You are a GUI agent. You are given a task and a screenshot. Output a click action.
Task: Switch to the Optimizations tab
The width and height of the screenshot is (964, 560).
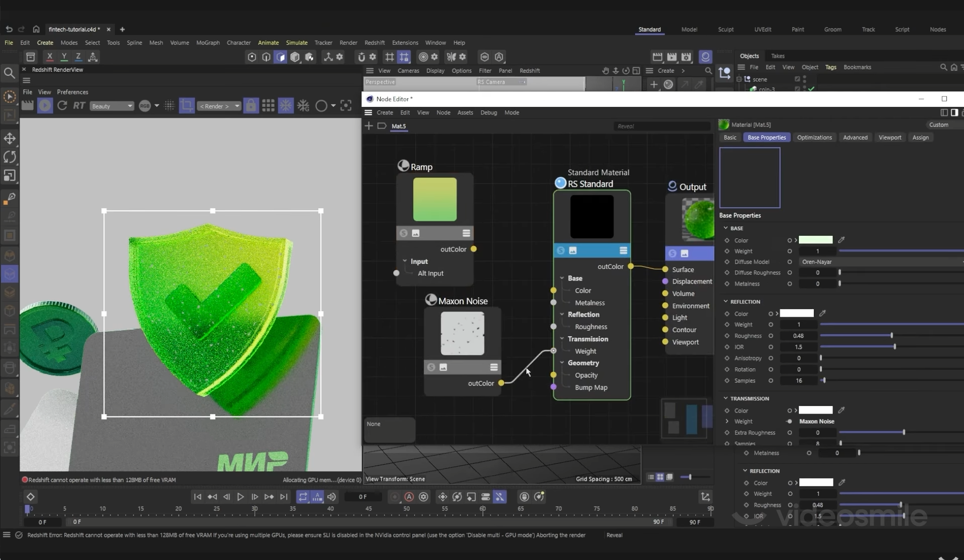[x=814, y=137]
